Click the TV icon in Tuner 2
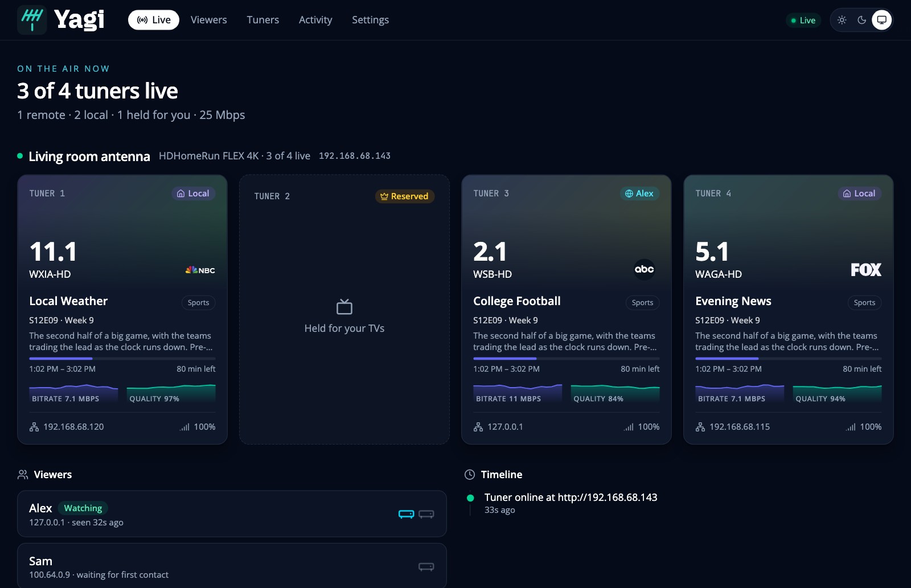This screenshot has height=588, width=911. [x=344, y=307]
